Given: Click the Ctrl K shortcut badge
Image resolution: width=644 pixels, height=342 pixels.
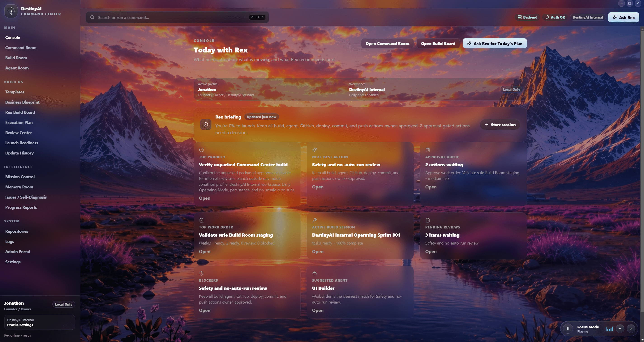Looking at the screenshot, I should (x=257, y=17).
